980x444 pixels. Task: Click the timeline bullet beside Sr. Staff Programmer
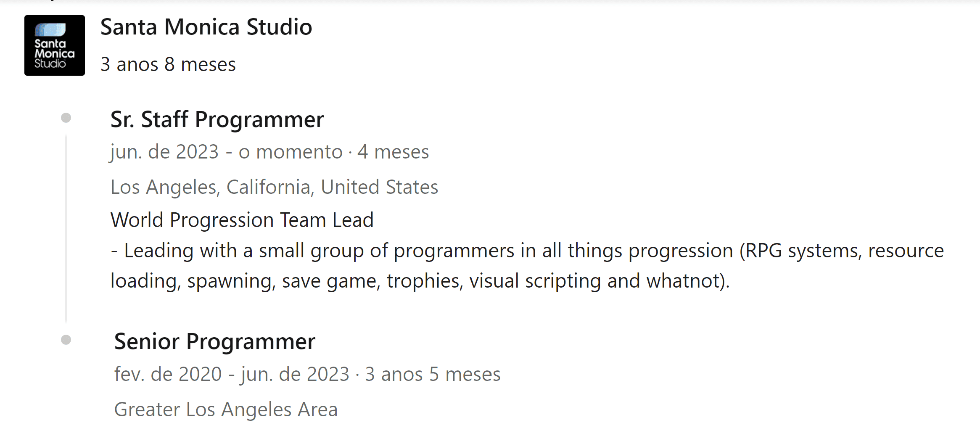point(66,118)
